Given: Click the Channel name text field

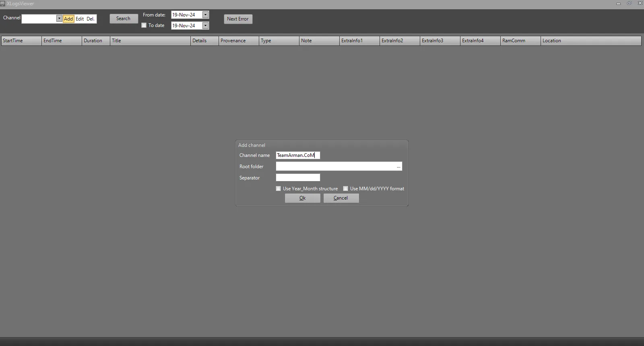Looking at the screenshot, I should 298,155.
